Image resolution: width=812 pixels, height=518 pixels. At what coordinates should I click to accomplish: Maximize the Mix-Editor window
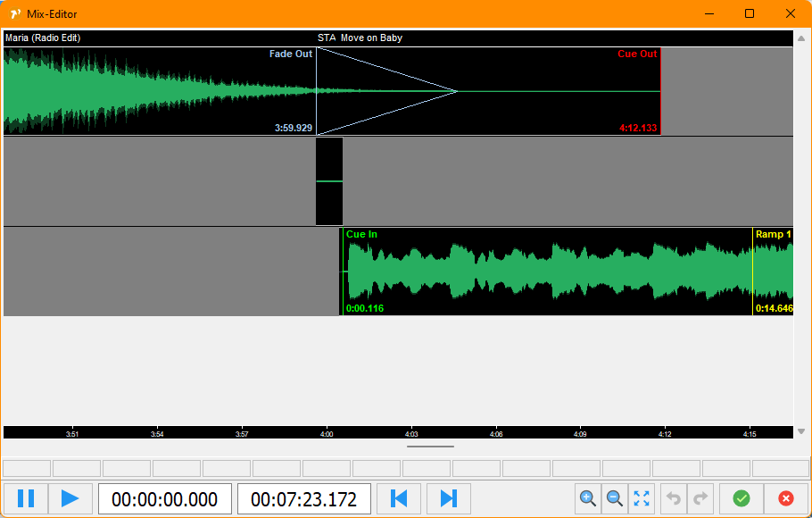750,14
